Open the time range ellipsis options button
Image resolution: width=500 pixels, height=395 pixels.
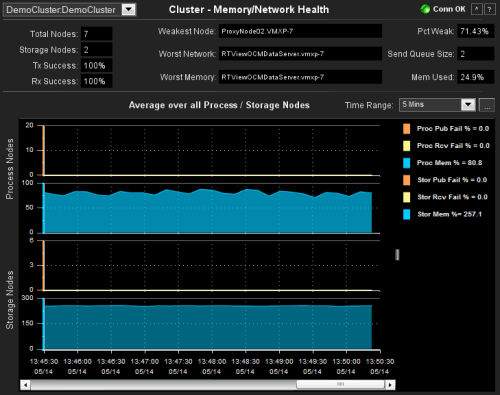[487, 105]
